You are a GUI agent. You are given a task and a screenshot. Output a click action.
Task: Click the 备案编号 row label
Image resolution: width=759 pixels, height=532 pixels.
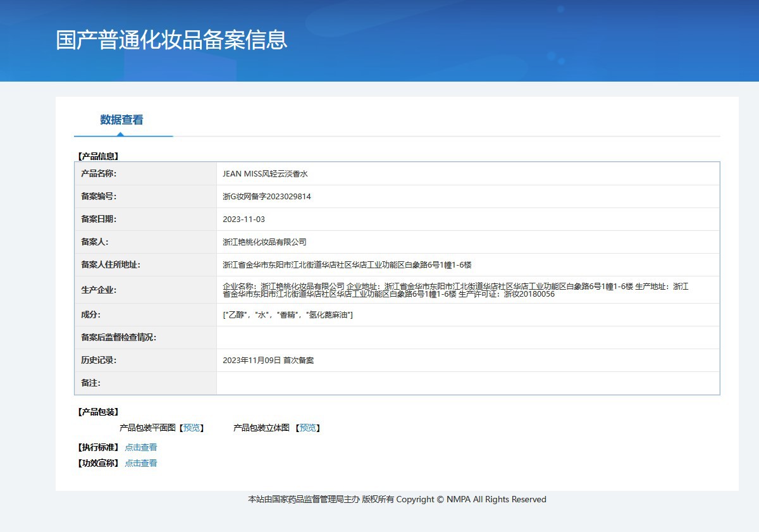pyautogui.click(x=99, y=197)
